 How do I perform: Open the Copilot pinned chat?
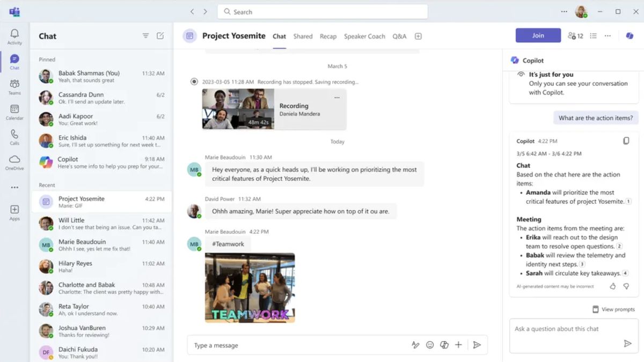[101, 162]
